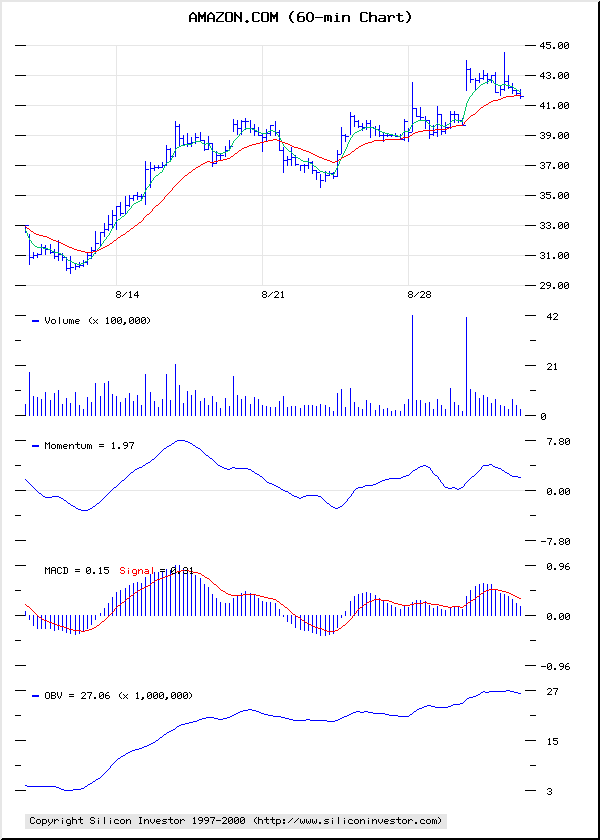
Task: Click the 35.00 price axis label
Action: [554, 196]
